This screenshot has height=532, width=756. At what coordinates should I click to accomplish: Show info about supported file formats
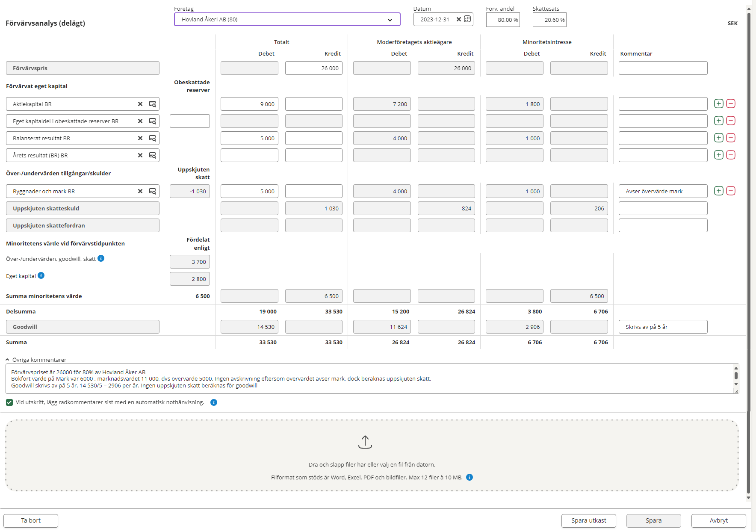point(470,477)
